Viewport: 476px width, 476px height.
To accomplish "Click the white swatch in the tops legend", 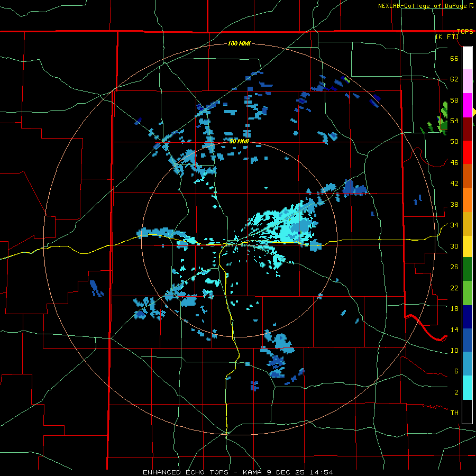I will pyautogui.click(x=467, y=58).
